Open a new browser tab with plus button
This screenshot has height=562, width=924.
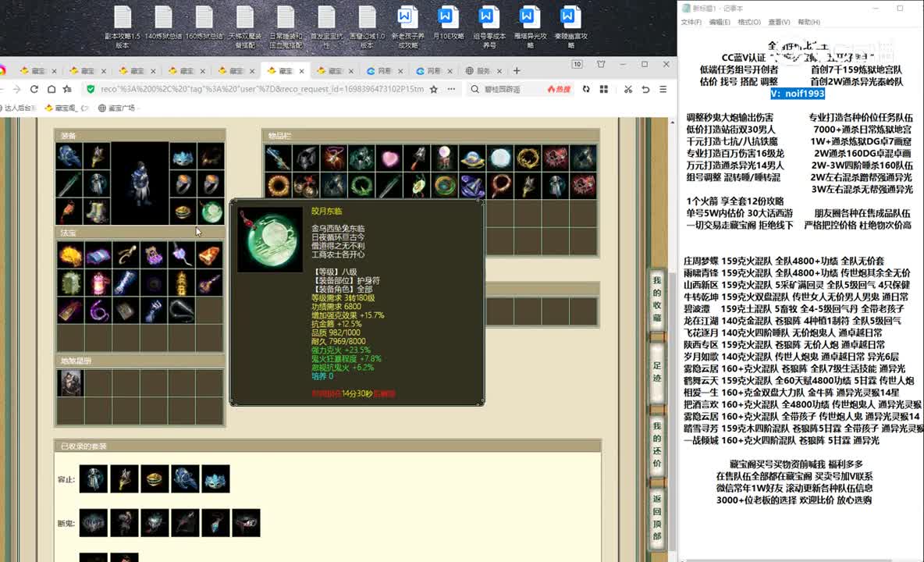pos(517,71)
